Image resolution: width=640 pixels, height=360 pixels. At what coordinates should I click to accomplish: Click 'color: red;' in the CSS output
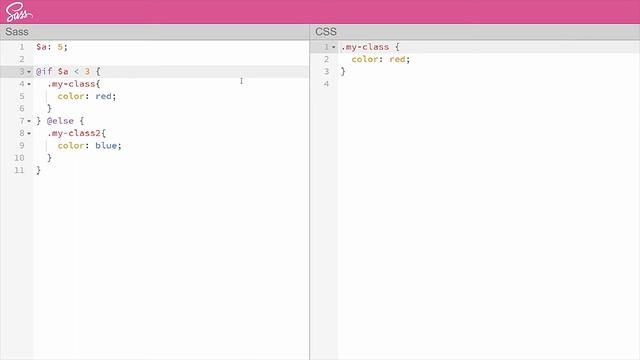[x=381, y=59]
